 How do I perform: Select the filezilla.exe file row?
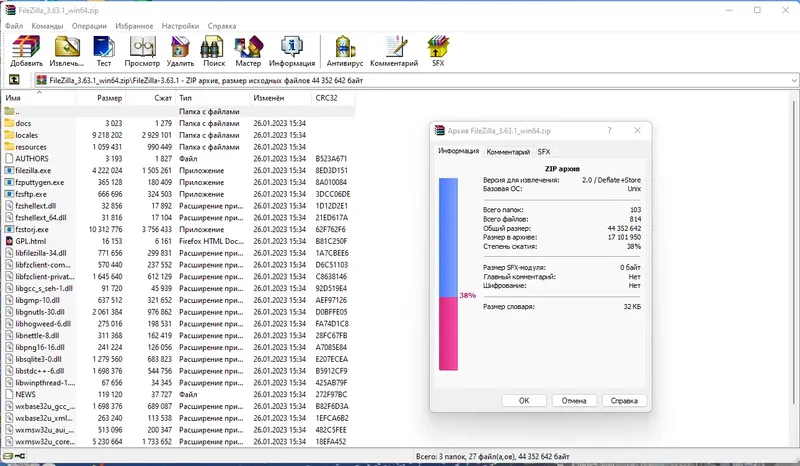[179, 170]
